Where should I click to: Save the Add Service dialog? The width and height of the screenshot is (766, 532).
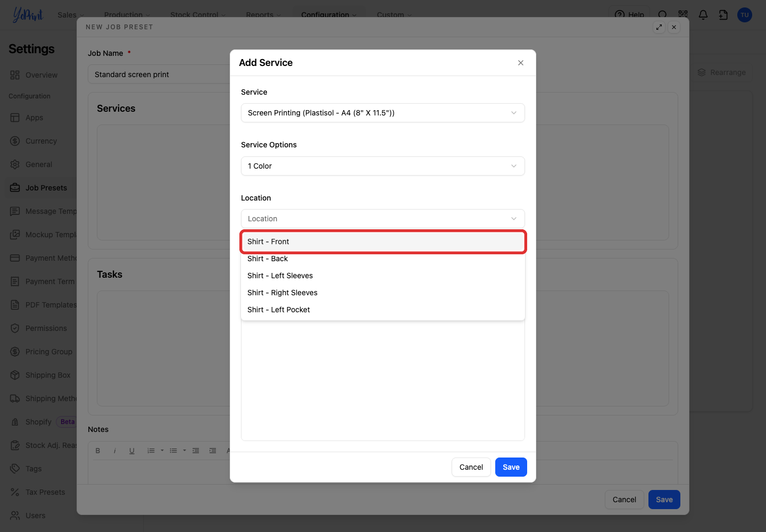[511, 467]
